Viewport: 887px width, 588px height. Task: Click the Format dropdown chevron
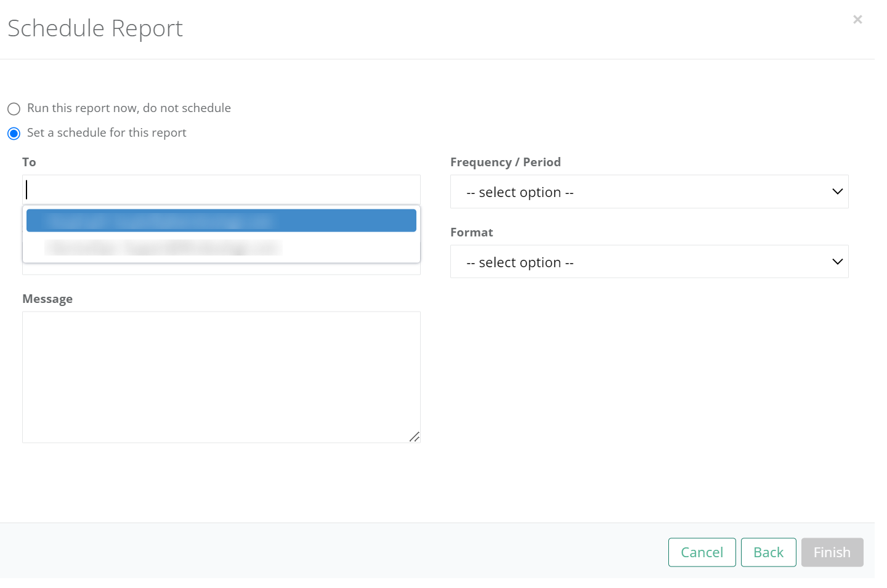click(837, 262)
